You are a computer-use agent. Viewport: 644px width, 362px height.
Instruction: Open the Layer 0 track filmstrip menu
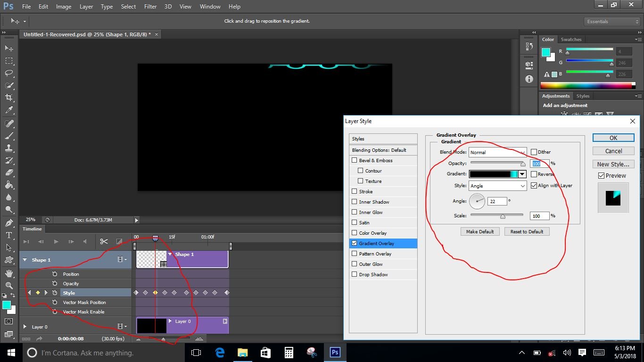point(122,326)
